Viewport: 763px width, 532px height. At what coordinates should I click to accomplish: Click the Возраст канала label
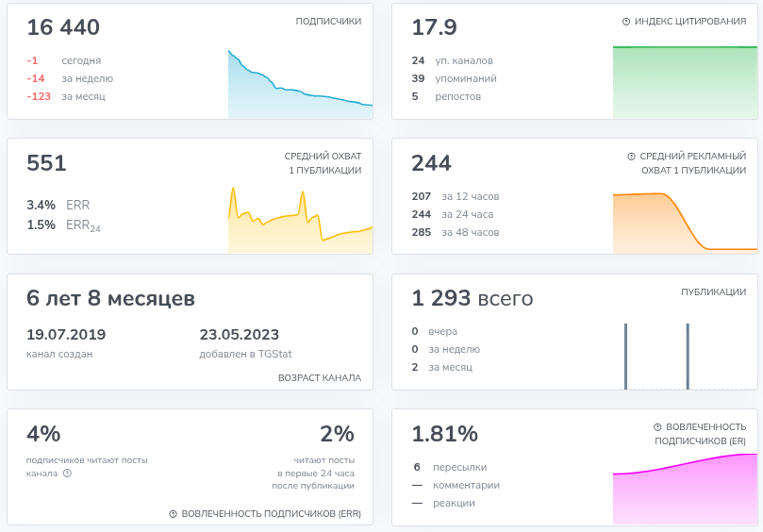tap(320, 378)
